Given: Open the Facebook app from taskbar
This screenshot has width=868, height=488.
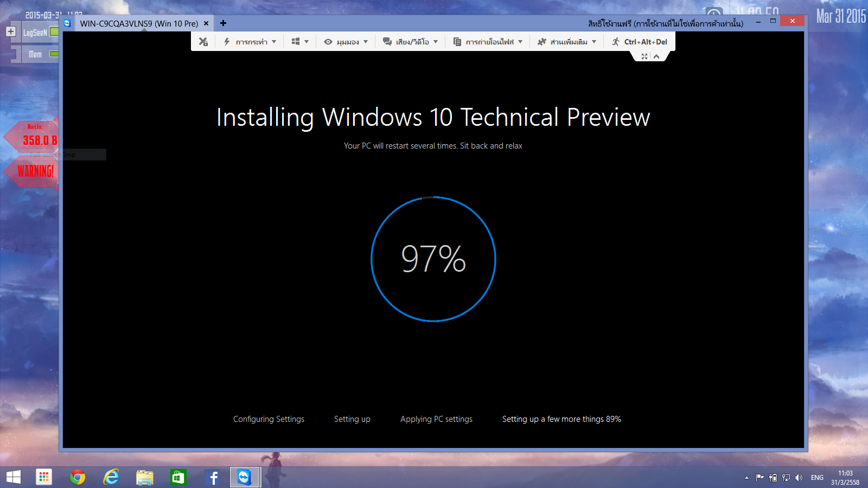Looking at the screenshot, I should point(213,477).
